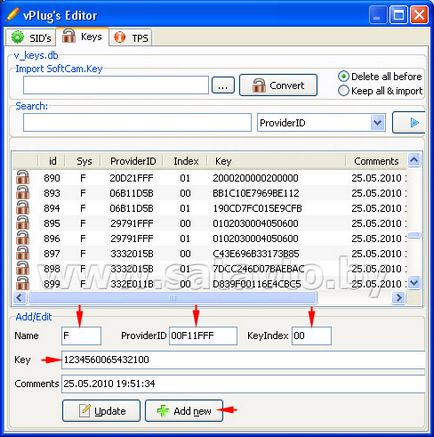Screen dimensions: 434x437
Task: Click the horizontal scrollbar thumb under the table
Action: (x=173, y=297)
